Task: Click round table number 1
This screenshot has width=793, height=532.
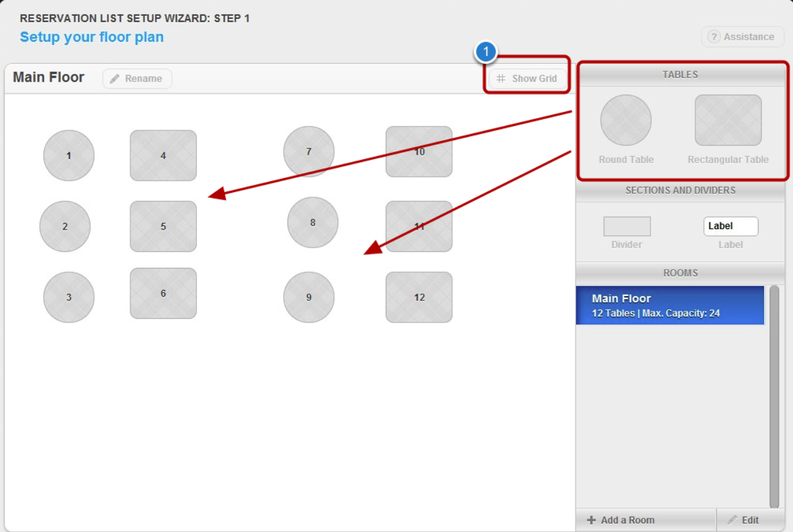Action: click(x=69, y=155)
